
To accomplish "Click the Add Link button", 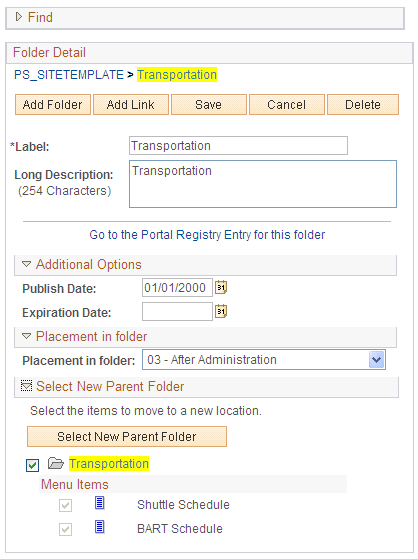I will 131,104.
